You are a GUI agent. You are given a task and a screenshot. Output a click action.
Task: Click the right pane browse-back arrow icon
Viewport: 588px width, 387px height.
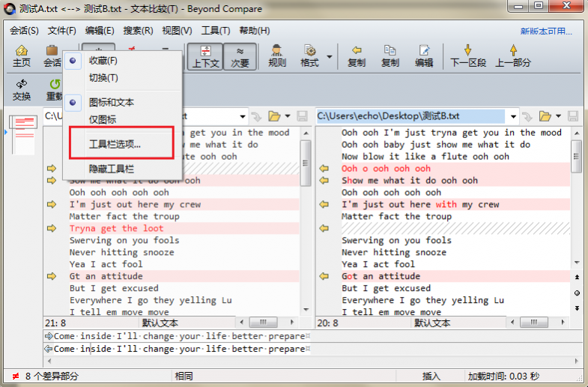[527, 117]
